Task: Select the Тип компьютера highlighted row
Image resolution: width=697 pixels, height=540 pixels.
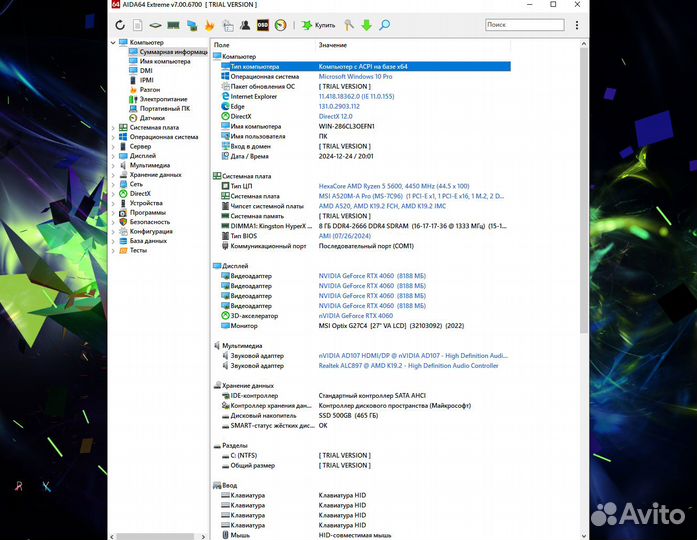Action: tap(365, 67)
